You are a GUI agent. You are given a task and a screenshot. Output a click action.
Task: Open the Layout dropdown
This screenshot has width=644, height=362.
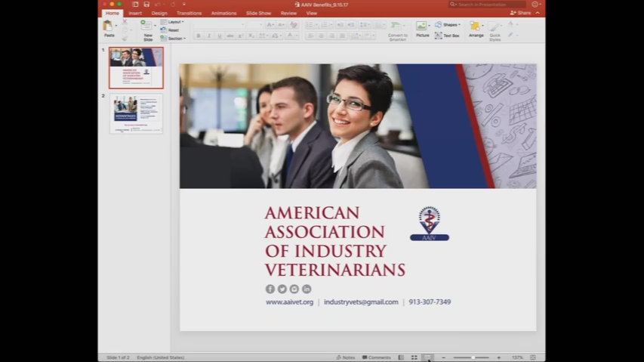pyautogui.click(x=172, y=22)
